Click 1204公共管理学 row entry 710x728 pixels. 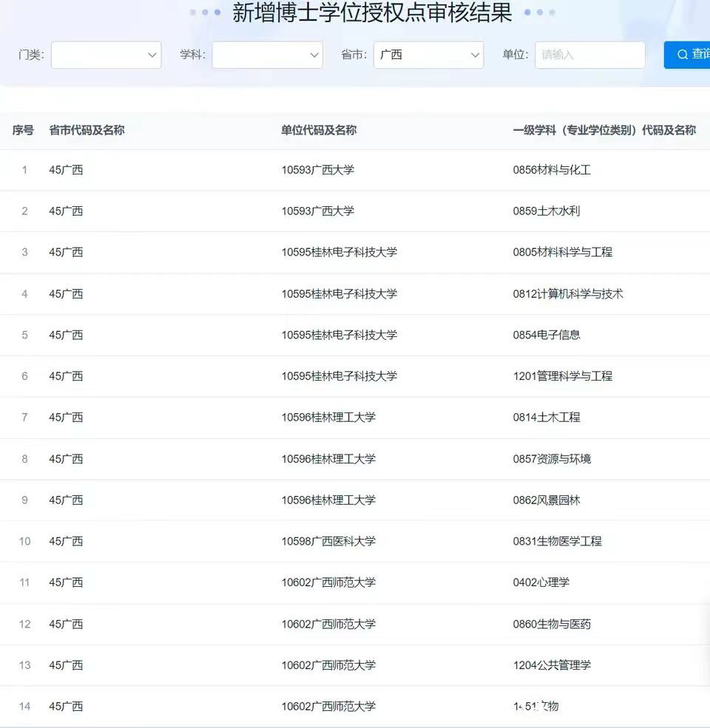pos(552,665)
